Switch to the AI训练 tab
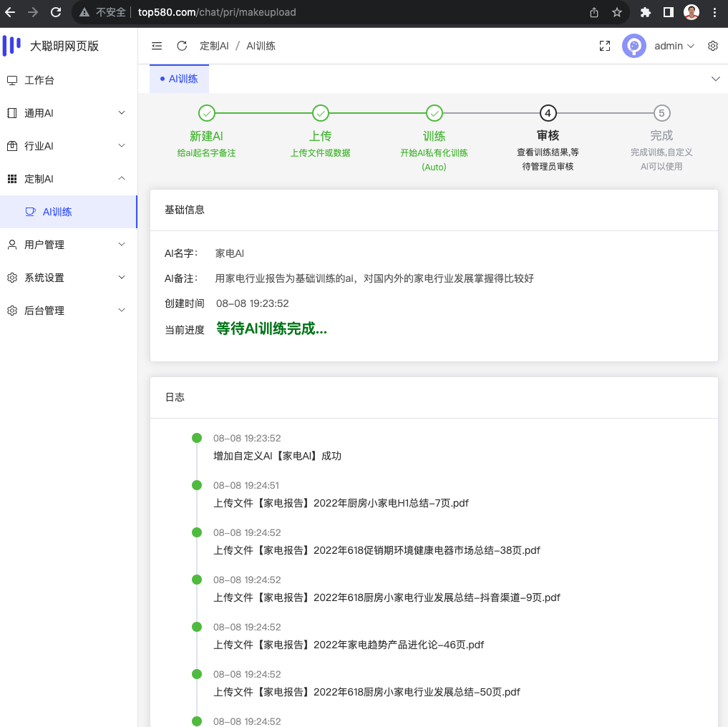The height and width of the screenshot is (727, 728). point(179,79)
